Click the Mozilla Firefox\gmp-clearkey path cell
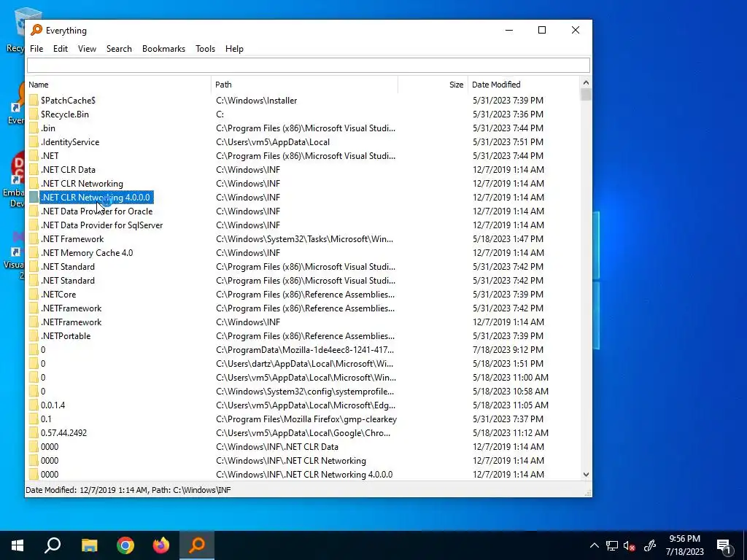Viewport: 747px width, 560px height. 306,419
